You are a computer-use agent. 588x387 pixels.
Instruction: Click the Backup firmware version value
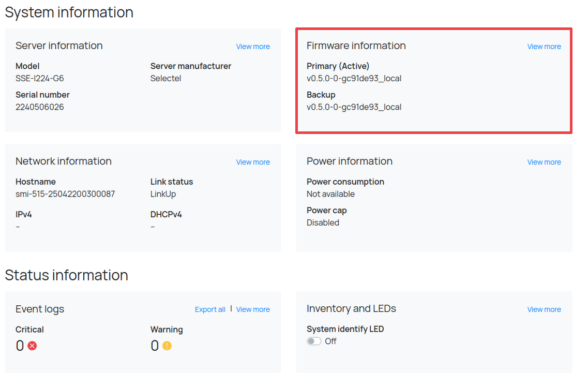[x=354, y=107]
